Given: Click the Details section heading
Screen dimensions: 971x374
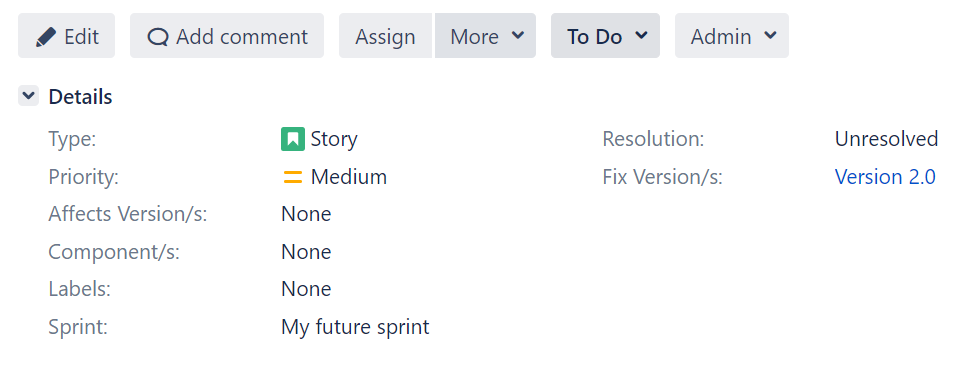Looking at the screenshot, I should pyautogui.click(x=81, y=97).
